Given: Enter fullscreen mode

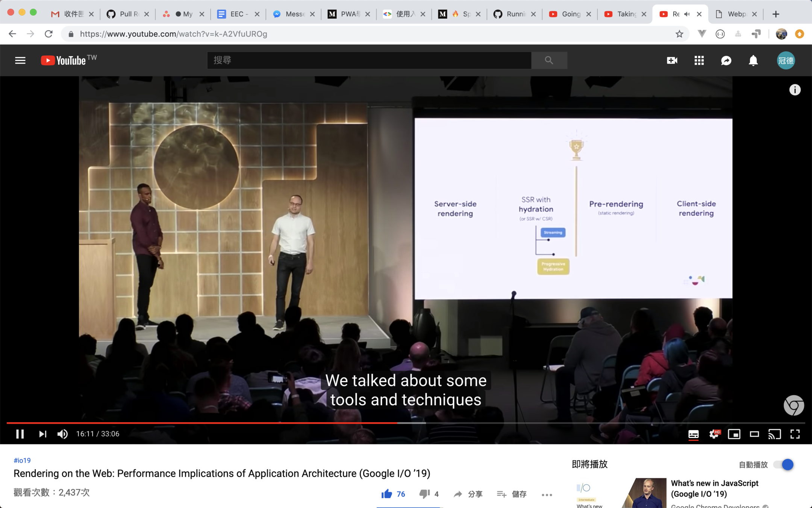Looking at the screenshot, I should click(795, 434).
